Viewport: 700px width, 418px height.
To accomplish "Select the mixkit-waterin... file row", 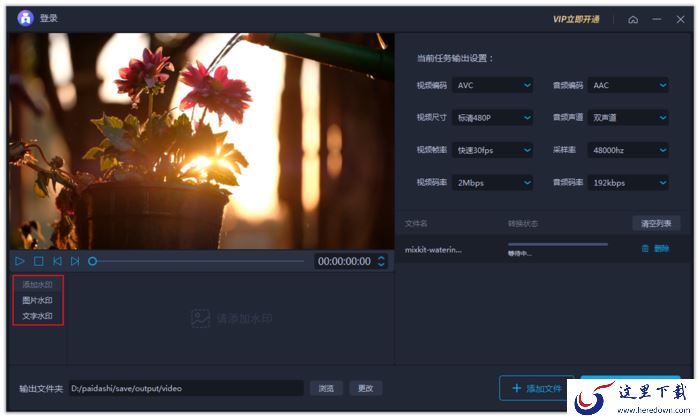I will 542,249.
